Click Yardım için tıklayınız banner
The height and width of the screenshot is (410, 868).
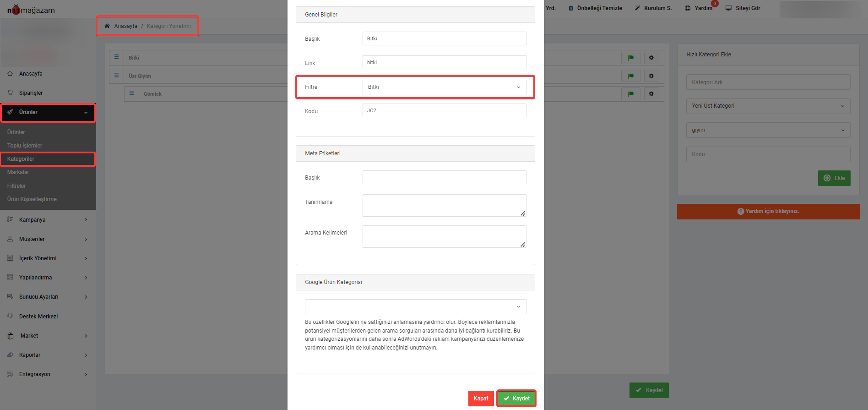[768, 212]
